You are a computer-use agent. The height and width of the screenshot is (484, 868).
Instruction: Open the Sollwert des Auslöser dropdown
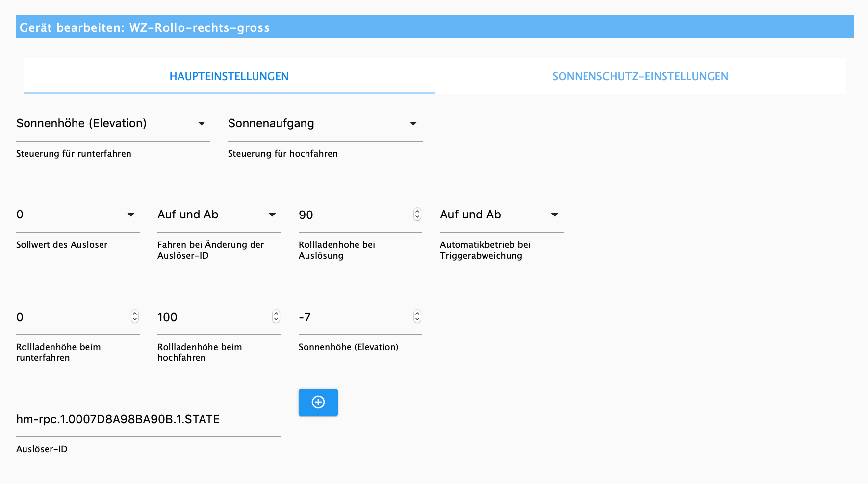coord(78,215)
